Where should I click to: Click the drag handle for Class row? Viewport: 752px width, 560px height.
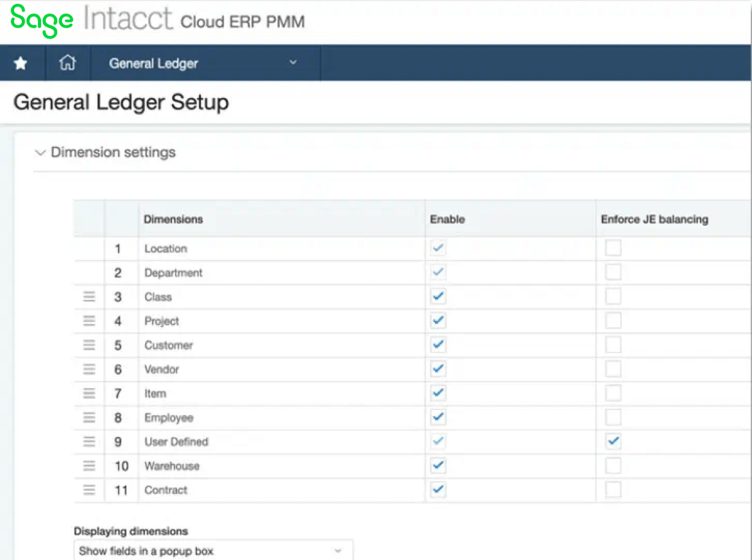[89, 296]
